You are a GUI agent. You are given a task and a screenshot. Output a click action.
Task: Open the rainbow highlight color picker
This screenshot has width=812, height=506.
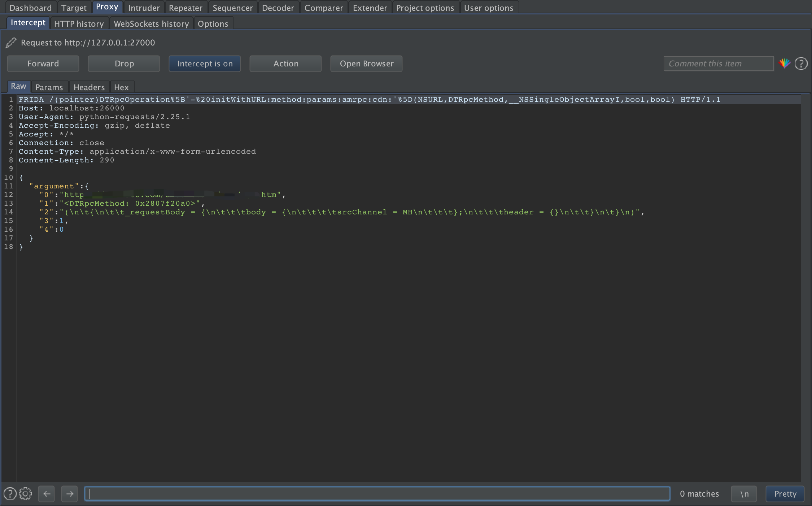point(784,64)
